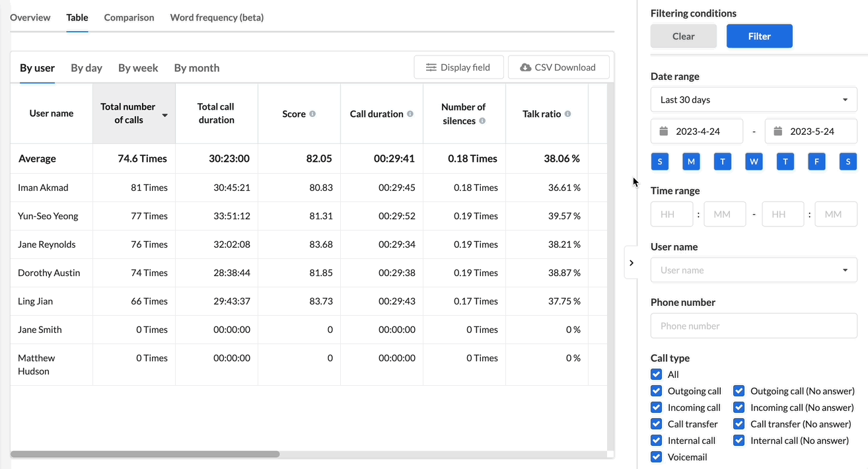Screen dimensions: 868x469
Task: Apply conditions with the blue Filter button
Action: (x=760, y=36)
